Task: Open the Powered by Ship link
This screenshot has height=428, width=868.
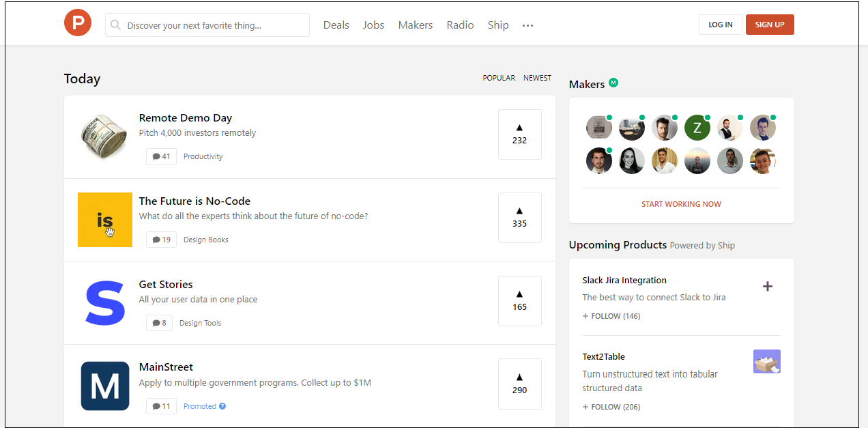Action: point(702,245)
